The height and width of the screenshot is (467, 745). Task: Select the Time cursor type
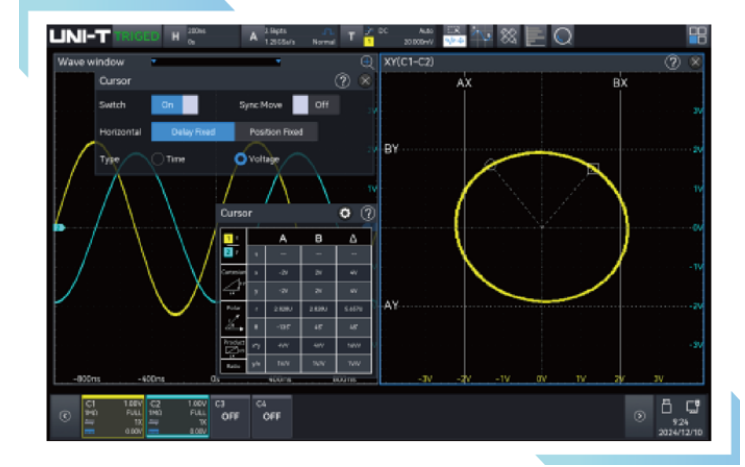click(158, 159)
